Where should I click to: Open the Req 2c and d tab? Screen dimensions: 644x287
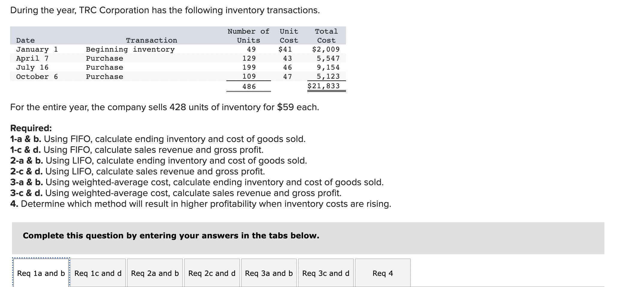coord(212,273)
